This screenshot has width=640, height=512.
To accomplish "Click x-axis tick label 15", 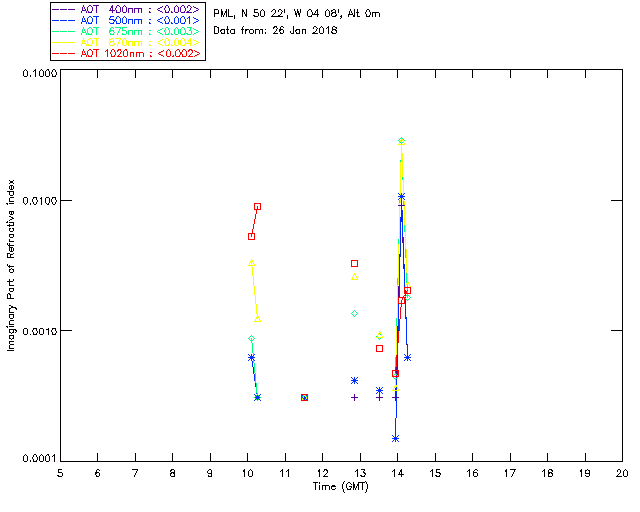I will tap(435, 473).
